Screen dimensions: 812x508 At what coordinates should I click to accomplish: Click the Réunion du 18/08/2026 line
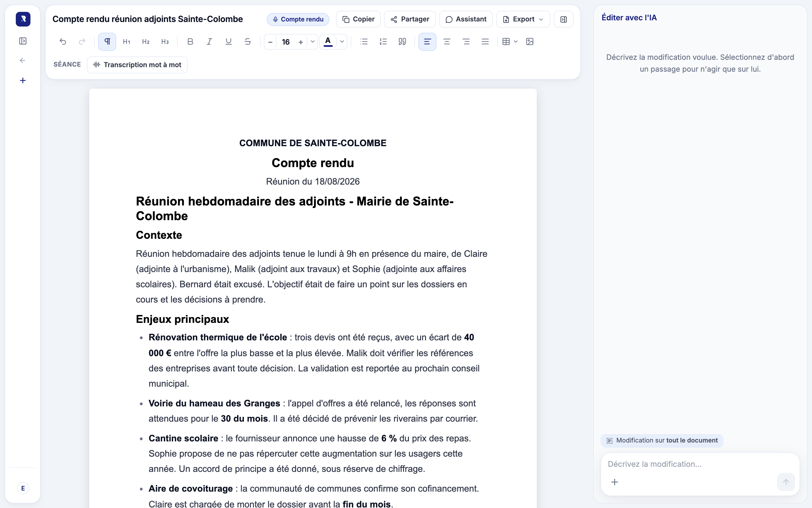coord(313,181)
